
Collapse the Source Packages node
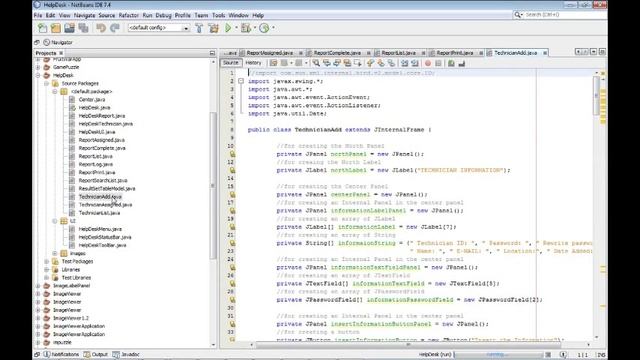(47, 83)
